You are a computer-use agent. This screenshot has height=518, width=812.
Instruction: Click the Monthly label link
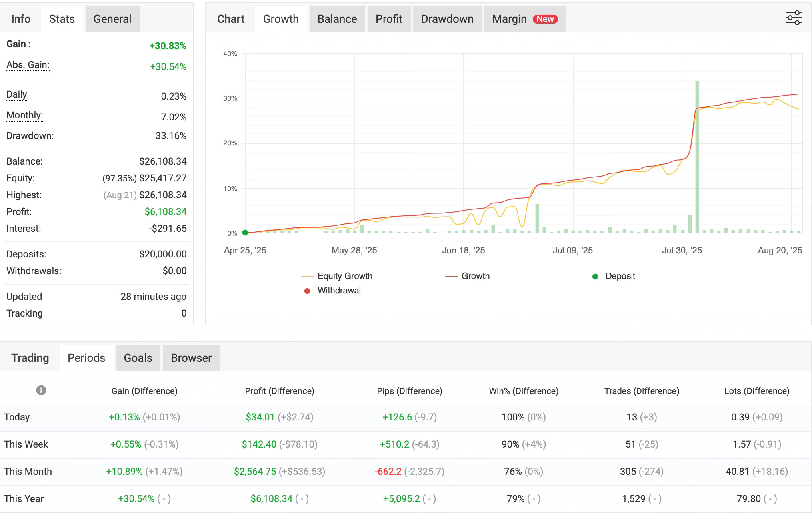pos(24,116)
